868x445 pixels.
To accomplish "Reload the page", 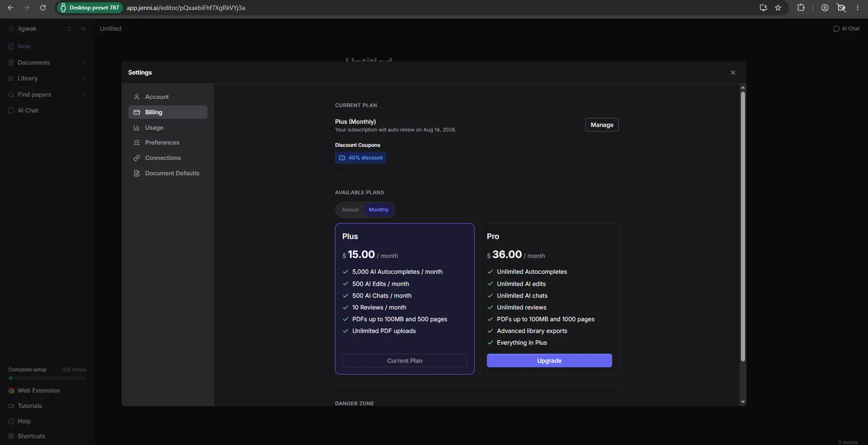I will pyautogui.click(x=43, y=8).
